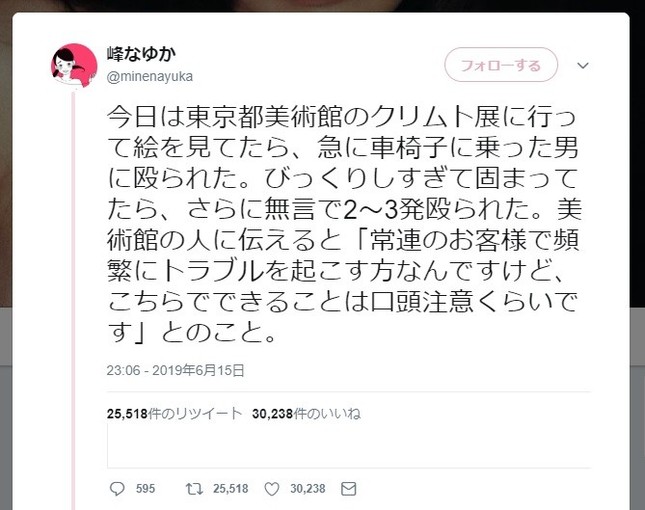Click the 595 reply count

click(x=145, y=489)
